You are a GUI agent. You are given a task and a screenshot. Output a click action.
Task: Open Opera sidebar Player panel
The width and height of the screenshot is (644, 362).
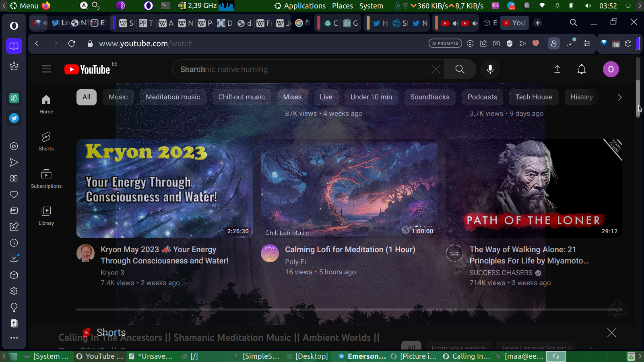click(x=14, y=146)
